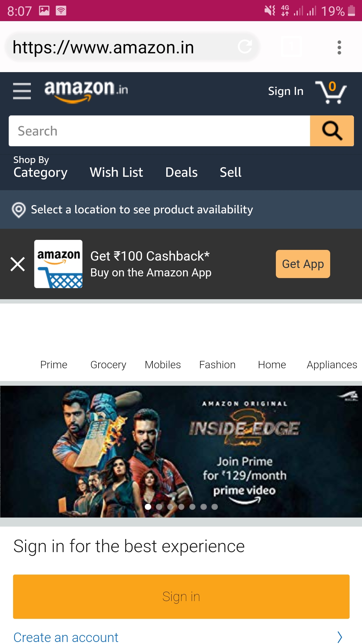Select the second carousel dot indicator
Viewport: 362px width, 644px height.
coord(159,507)
